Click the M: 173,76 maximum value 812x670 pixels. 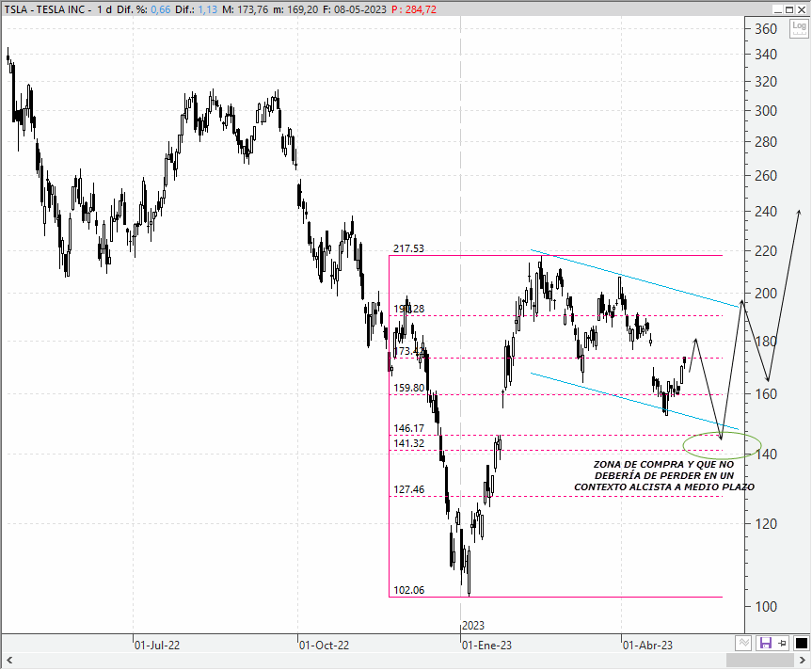point(245,9)
